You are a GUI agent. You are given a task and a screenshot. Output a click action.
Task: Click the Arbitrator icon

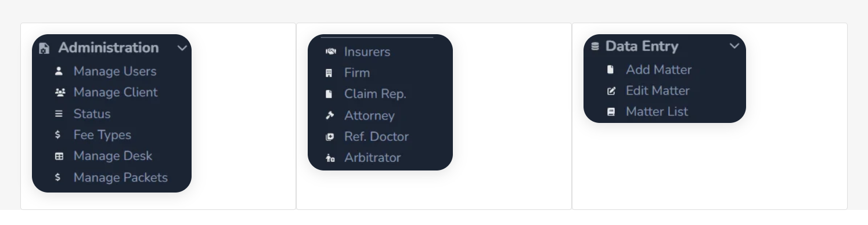click(x=330, y=158)
